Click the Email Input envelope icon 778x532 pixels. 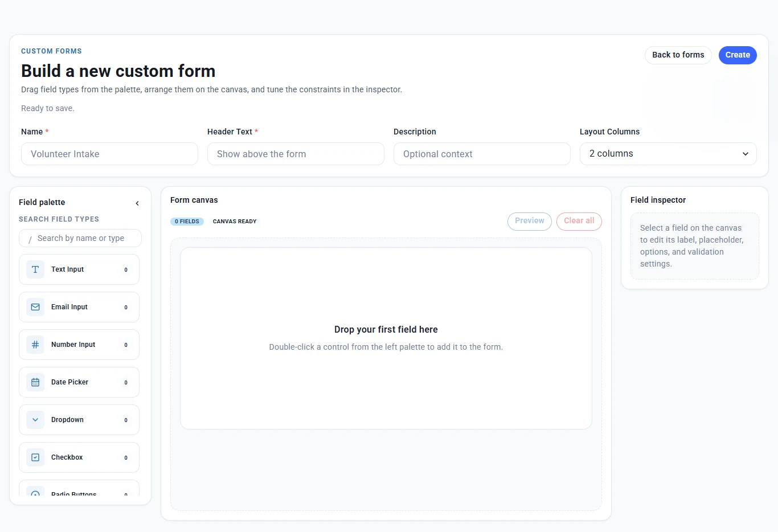click(35, 307)
